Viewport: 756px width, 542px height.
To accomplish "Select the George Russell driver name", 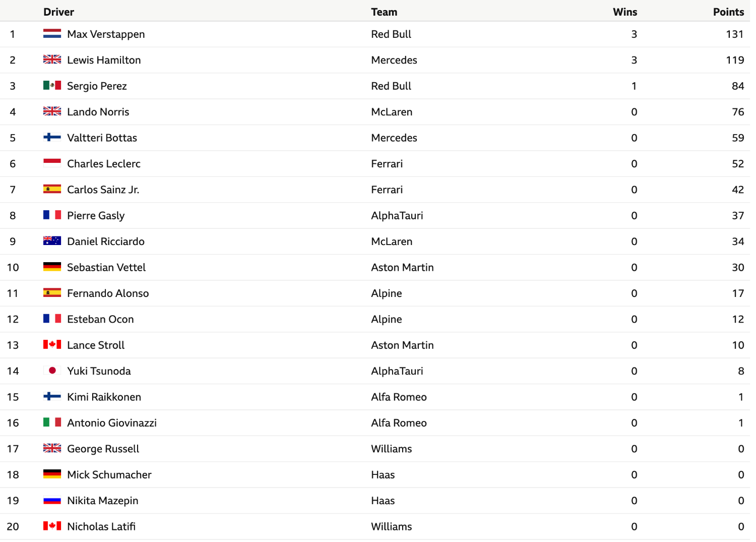I will click(103, 449).
